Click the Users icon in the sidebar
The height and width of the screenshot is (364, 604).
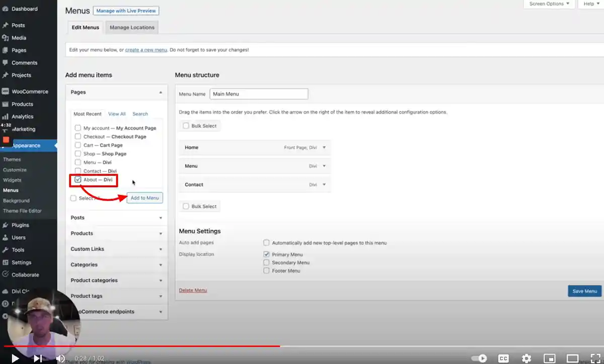pos(5,237)
